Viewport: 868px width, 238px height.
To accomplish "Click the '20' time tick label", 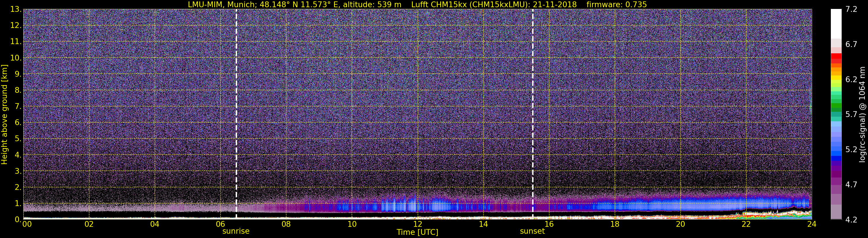I will (x=680, y=224).
